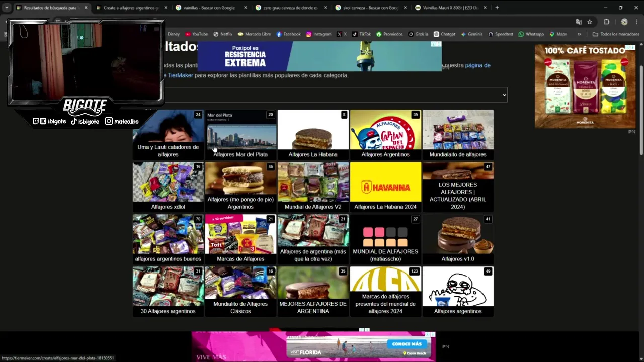Open 'Mundial de Alfajores V2' template
The height and width of the screenshot is (362, 644).
(x=313, y=187)
